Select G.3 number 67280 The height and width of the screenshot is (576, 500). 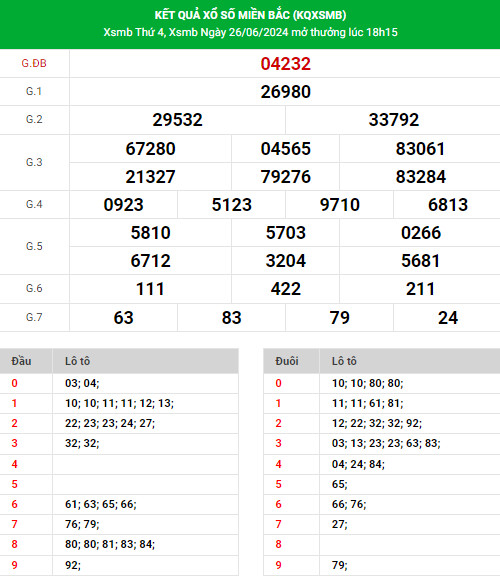click(x=151, y=149)
